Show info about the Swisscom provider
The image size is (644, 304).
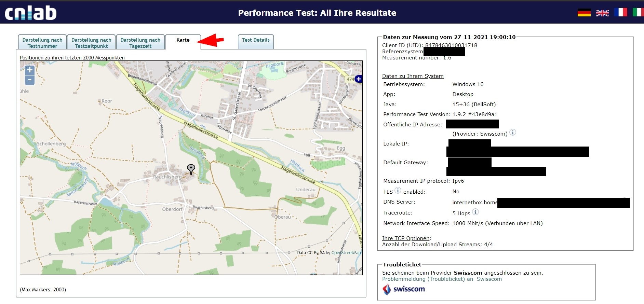pos(513,133)
